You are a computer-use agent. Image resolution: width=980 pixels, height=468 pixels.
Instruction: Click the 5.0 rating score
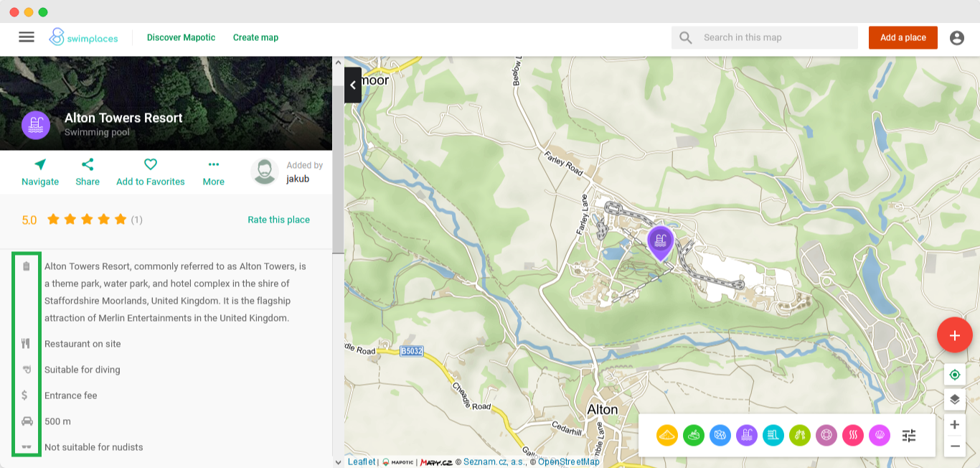pyautogui.click(x=29, y=220)
